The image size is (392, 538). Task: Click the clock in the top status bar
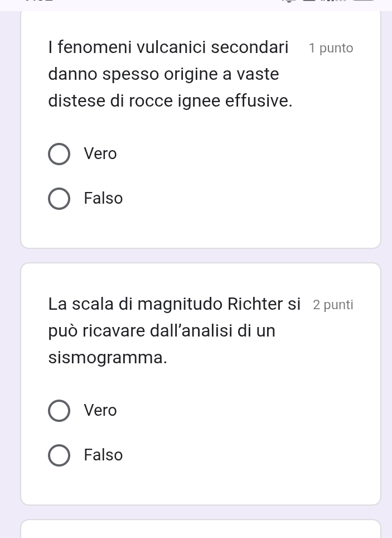[38, 2]
